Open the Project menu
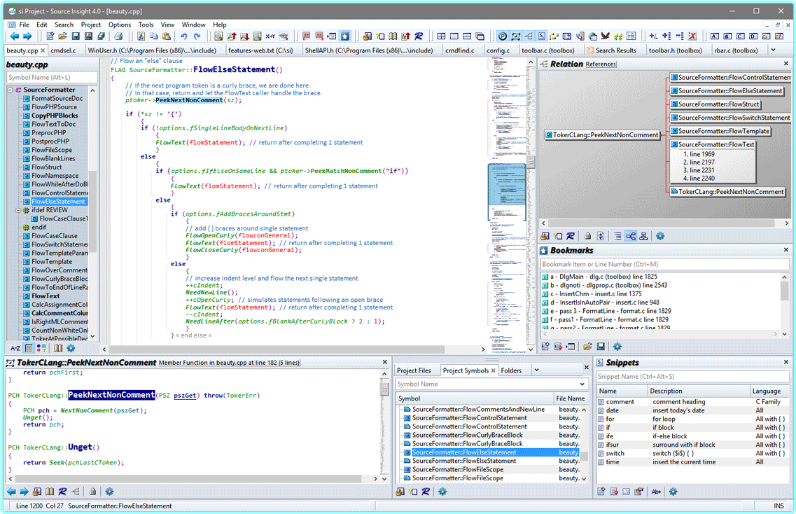796x514 pixels. tap(91, 23)
